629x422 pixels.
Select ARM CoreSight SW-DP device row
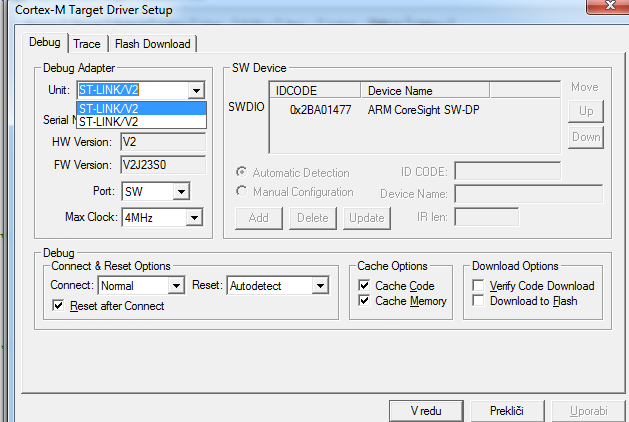[423, 110]
